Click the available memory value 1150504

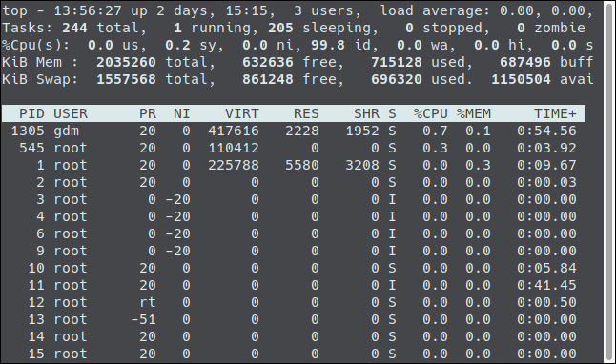click(521, 79)
